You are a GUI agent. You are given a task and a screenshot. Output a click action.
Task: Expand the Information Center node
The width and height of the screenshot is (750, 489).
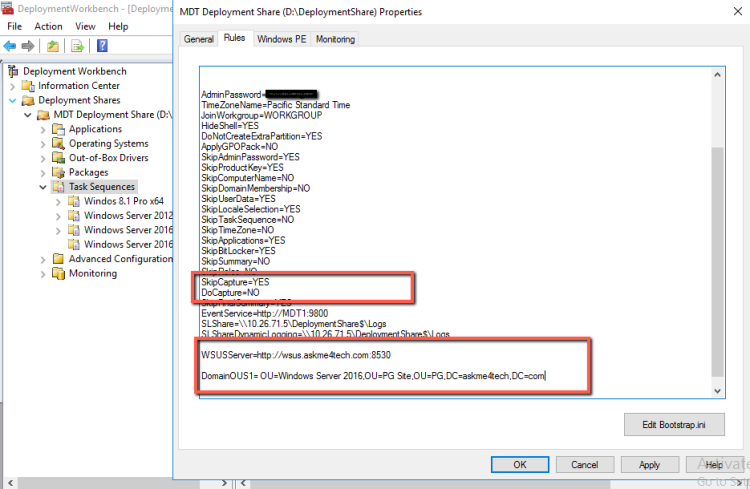tap(13, 86)
